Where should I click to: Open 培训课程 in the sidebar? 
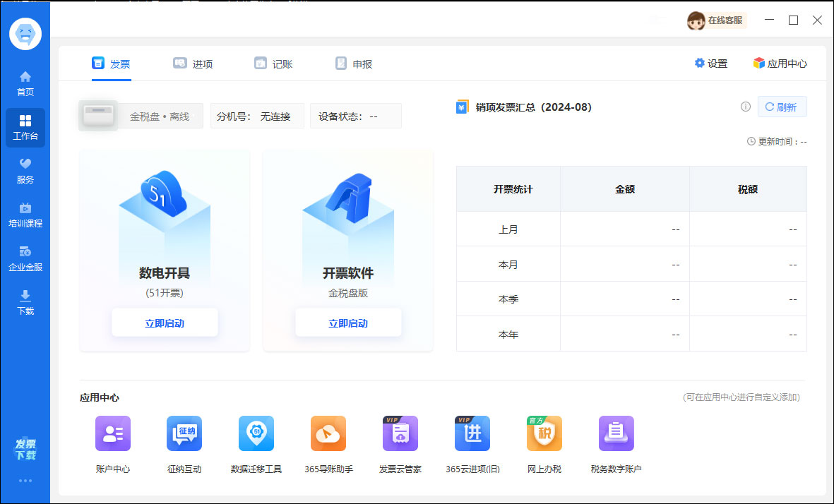click(25, 215)
